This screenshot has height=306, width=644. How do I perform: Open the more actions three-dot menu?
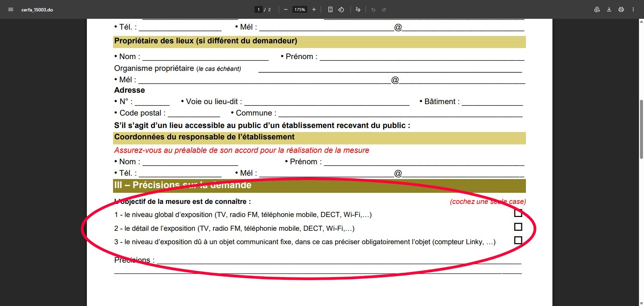(x=633, y=9)
